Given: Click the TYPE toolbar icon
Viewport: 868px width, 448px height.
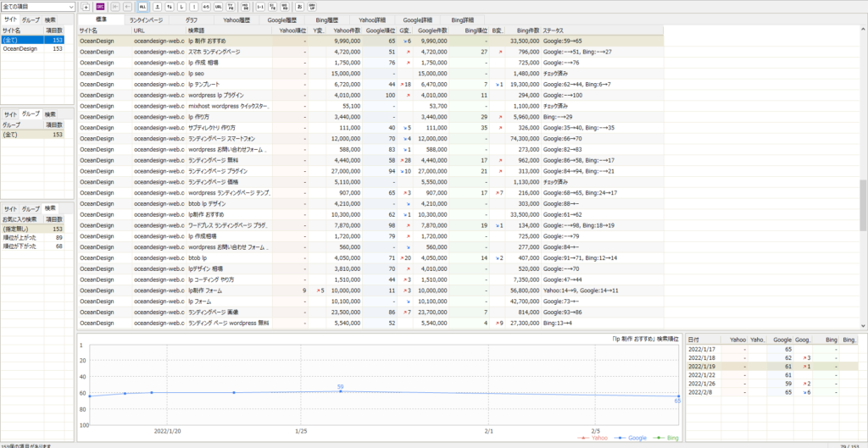Looking at the screenshot, I should (x=231, y=7).
